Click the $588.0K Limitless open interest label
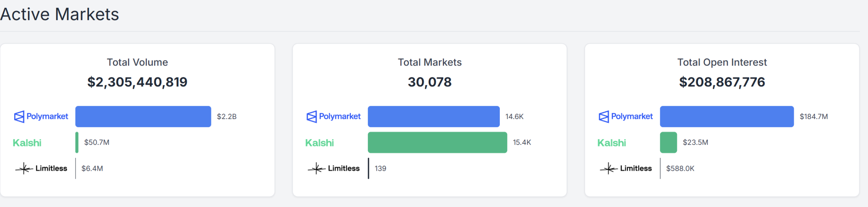Screen dimensions: 868x207 (x=680, y=169)
